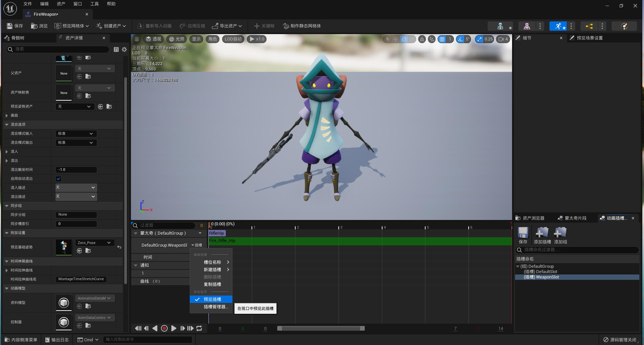644x345 pixels.
Task: Collapse the 同步组 sync group section
Action: pyautogui.click(x=7, y=206)
